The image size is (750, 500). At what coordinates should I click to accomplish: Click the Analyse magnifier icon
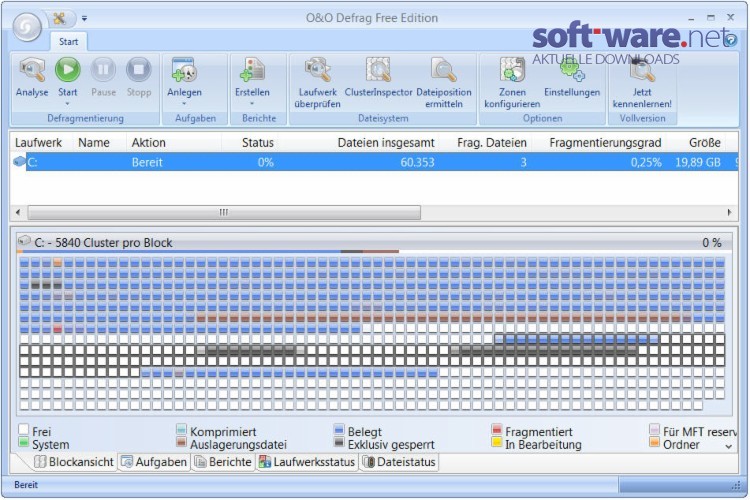click(x=32, y=70)
